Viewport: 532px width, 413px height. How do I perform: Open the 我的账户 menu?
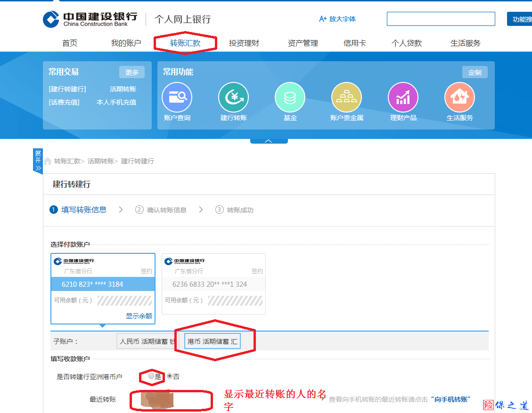[126, 43]
